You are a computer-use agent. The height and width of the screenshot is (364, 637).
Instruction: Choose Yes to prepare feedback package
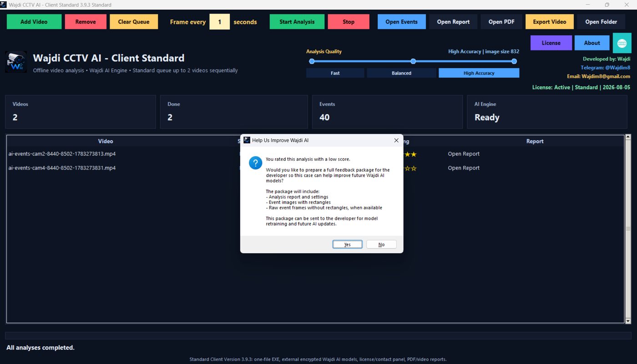click(348, 244)
